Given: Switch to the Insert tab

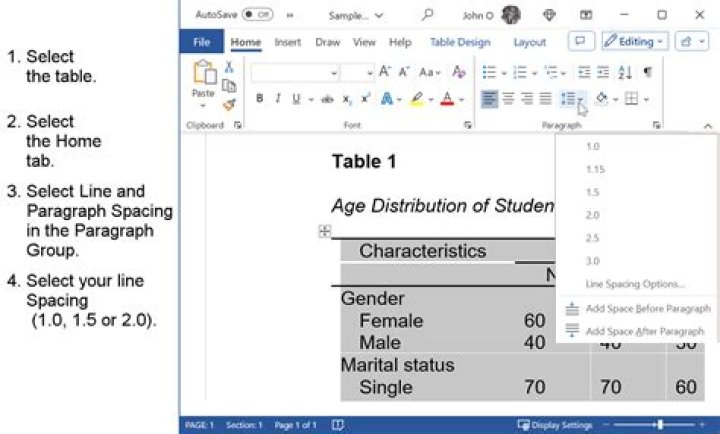Looking at the screenshot, I should click(287, 42).
